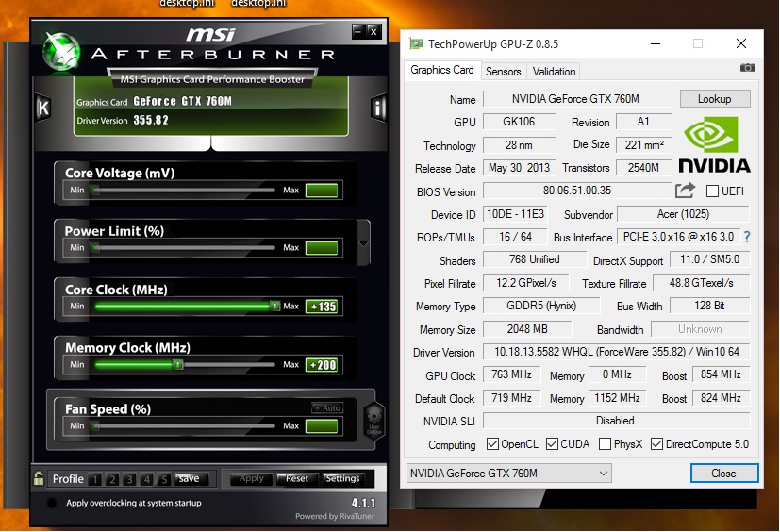Screen dimensions: 780x532
Task: Click the Fan Speed value box
Action: tap(322, 426)
